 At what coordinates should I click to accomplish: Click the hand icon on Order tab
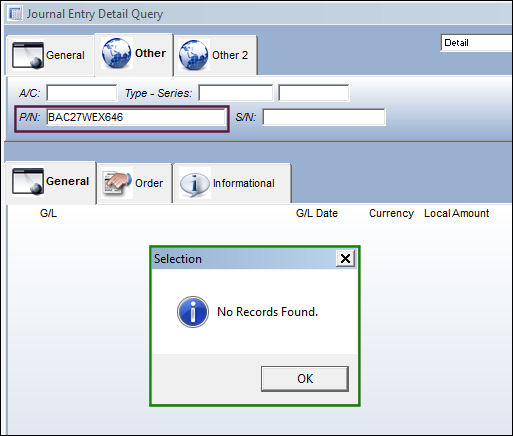[x=116, y=183]
